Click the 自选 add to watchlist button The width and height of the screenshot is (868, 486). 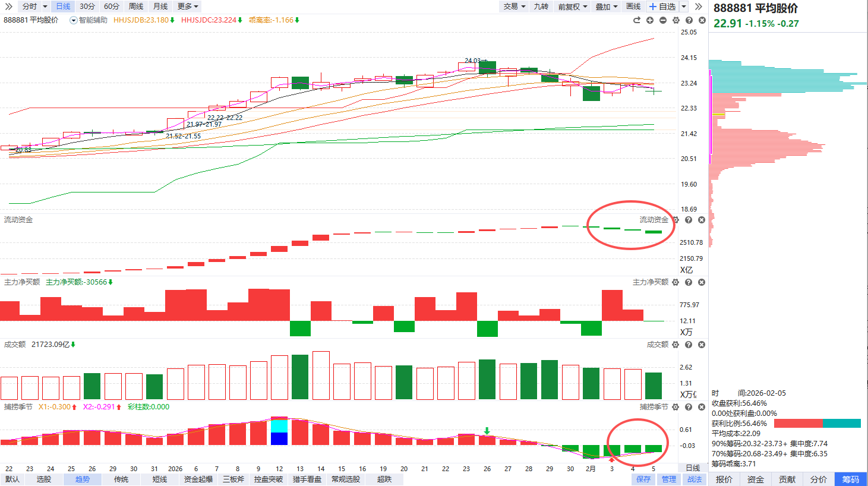click(663, 7)
